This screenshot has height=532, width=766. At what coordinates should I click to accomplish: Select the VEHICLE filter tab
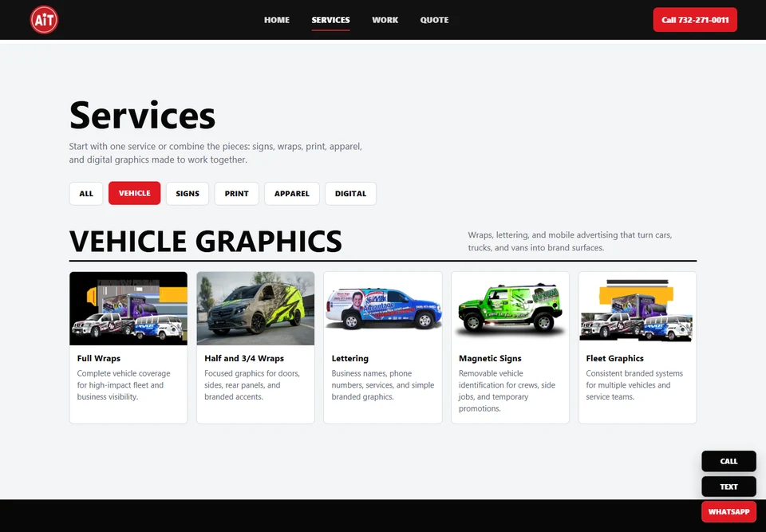[134, 194]
